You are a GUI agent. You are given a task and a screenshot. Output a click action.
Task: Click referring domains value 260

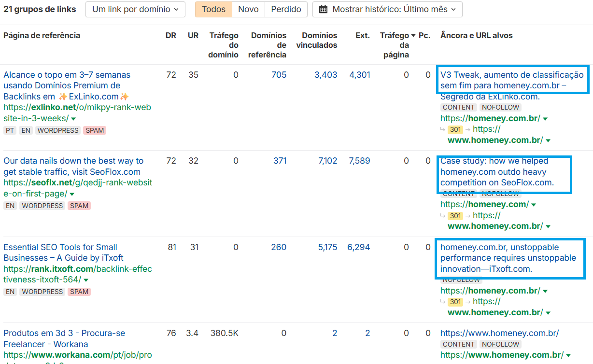279,247
